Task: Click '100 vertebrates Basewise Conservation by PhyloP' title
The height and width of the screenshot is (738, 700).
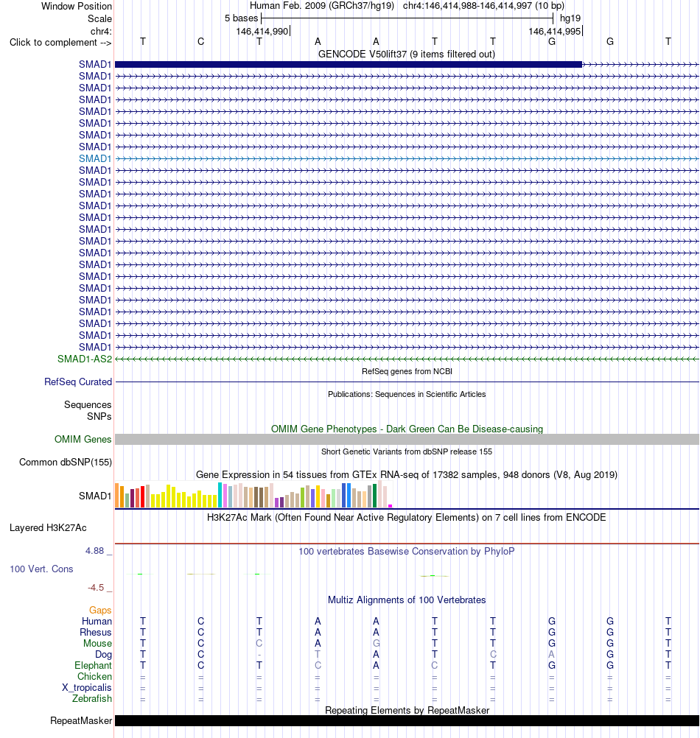Action: (407, 551)
